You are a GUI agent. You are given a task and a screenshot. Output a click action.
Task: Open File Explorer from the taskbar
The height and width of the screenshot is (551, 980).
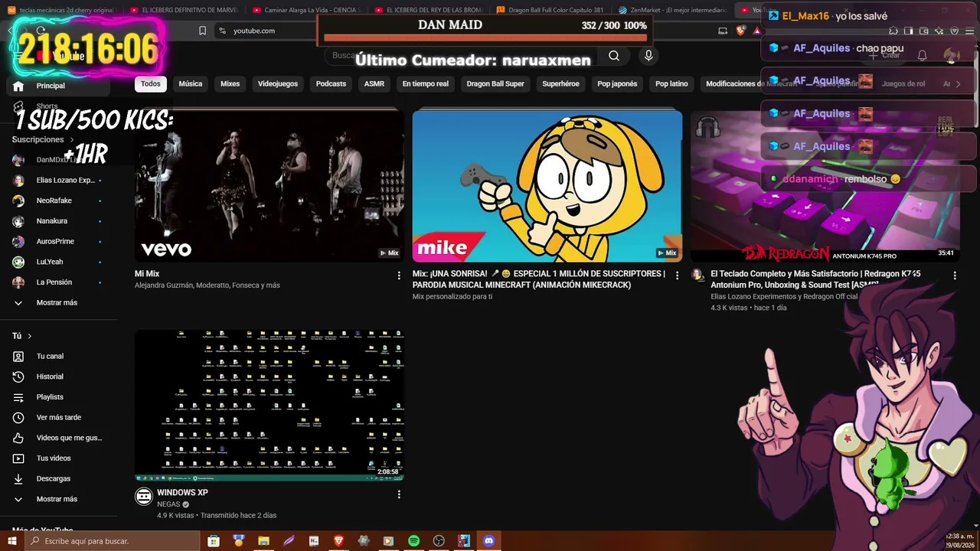click(x=263, y=541)
